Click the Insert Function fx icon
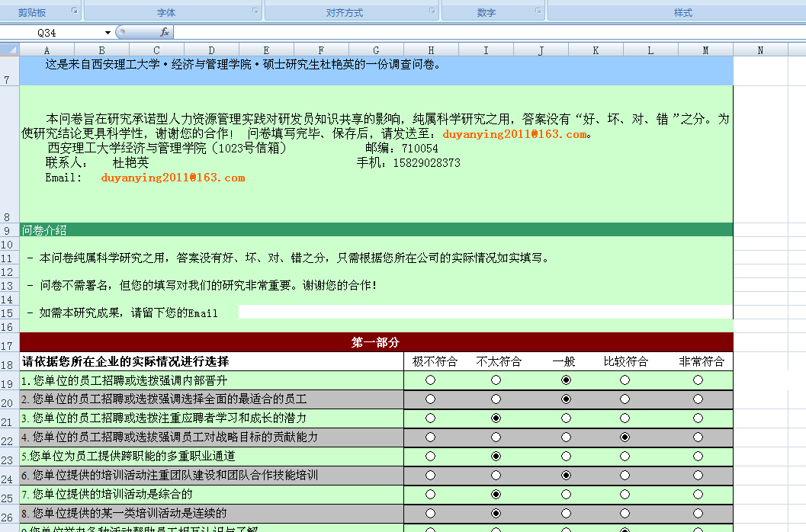The width and height of the screenshot is (806, 532). pyautogui.click(x=165, y=32)
